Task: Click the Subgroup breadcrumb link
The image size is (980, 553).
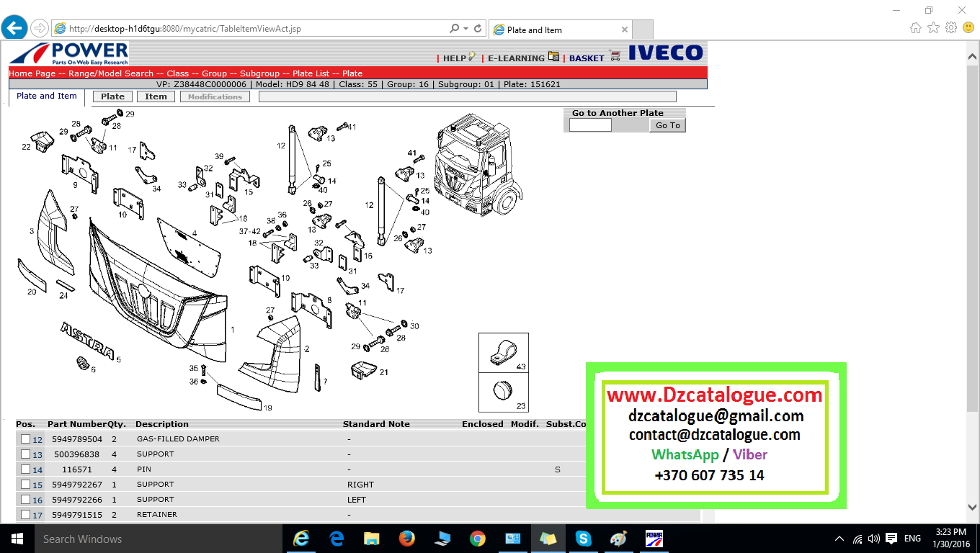Action: (260, 73)
